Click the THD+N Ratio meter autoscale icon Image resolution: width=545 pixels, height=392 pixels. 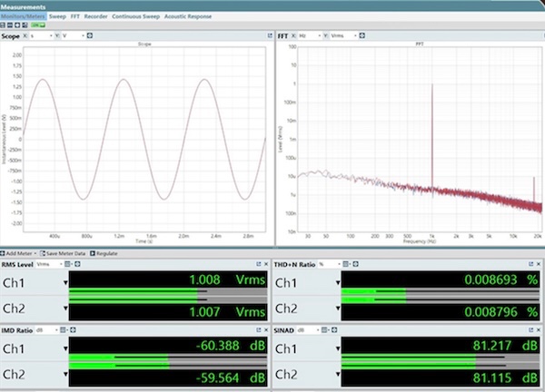pyautogui.click(x=355, y=264)
